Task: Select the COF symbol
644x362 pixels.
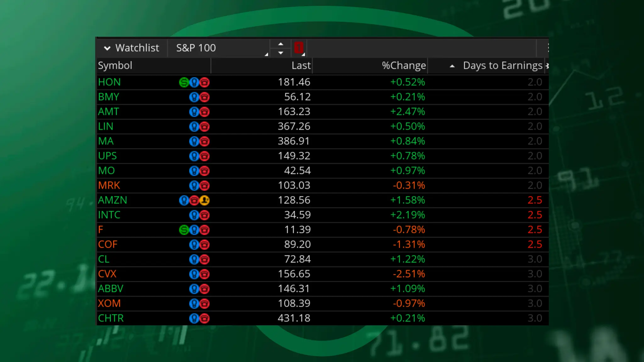Action: click(x=108, y=244)
